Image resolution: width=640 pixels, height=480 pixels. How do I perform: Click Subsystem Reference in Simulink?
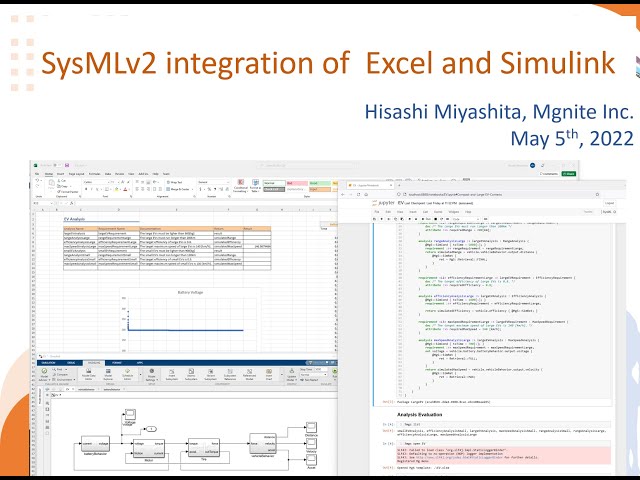230,374
